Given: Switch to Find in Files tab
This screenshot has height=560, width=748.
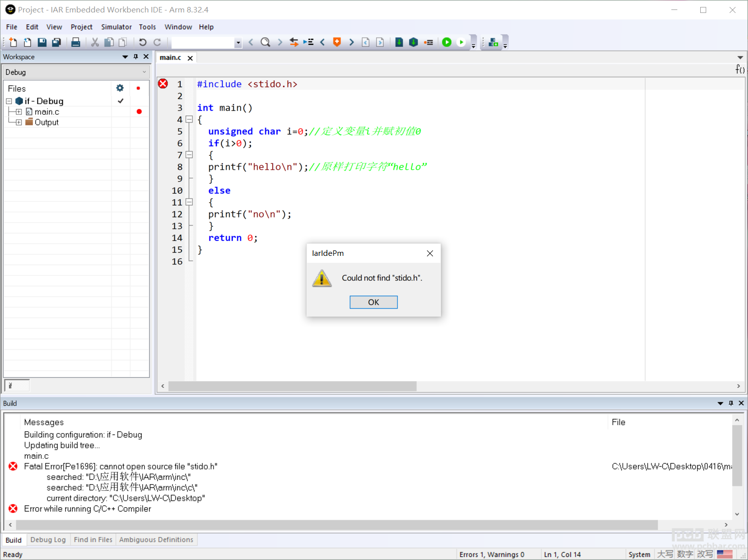Looking at the screenshot, I should pyautogui.click(x=93, y=540).
